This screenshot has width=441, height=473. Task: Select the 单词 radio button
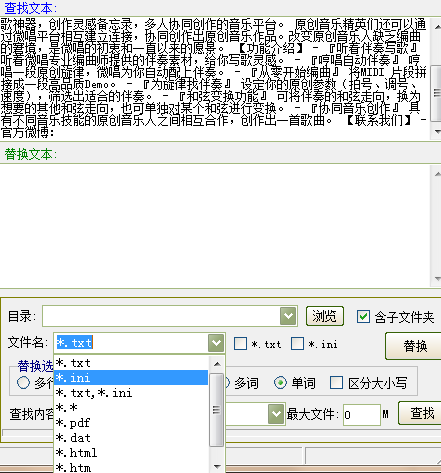[x=280, y=383]
